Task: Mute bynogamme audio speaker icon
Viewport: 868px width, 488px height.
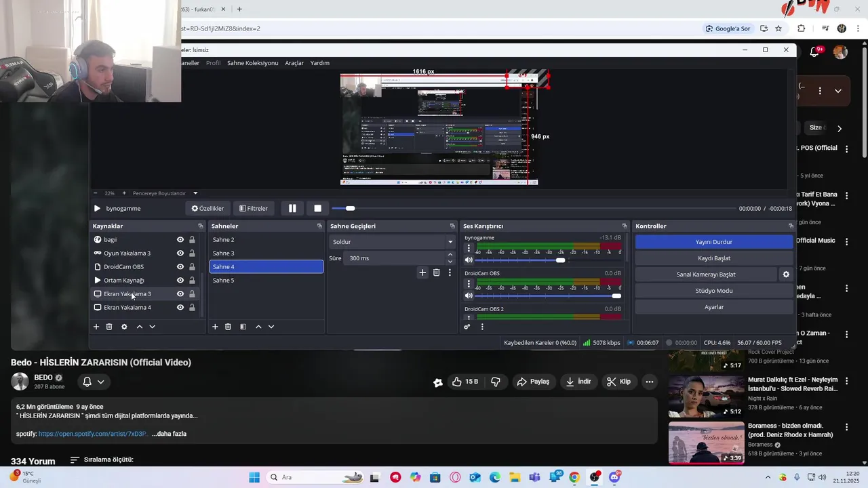Action: [x=469, y=260]
